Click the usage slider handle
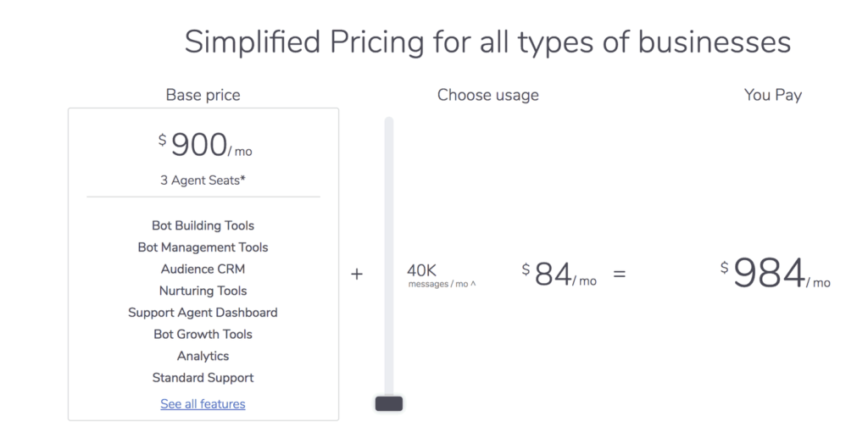 coord(389,403)
